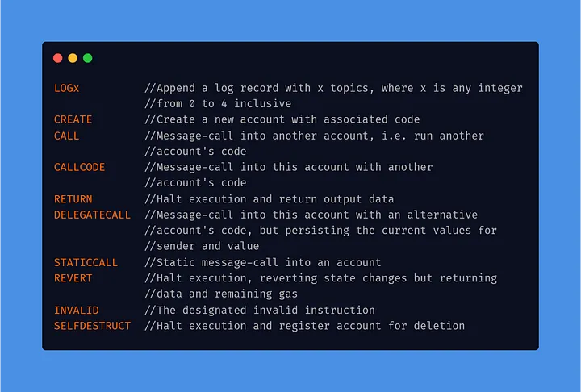
Task: Select the SELFDESTRUCT opcode keyword
Action: (92, 326)
